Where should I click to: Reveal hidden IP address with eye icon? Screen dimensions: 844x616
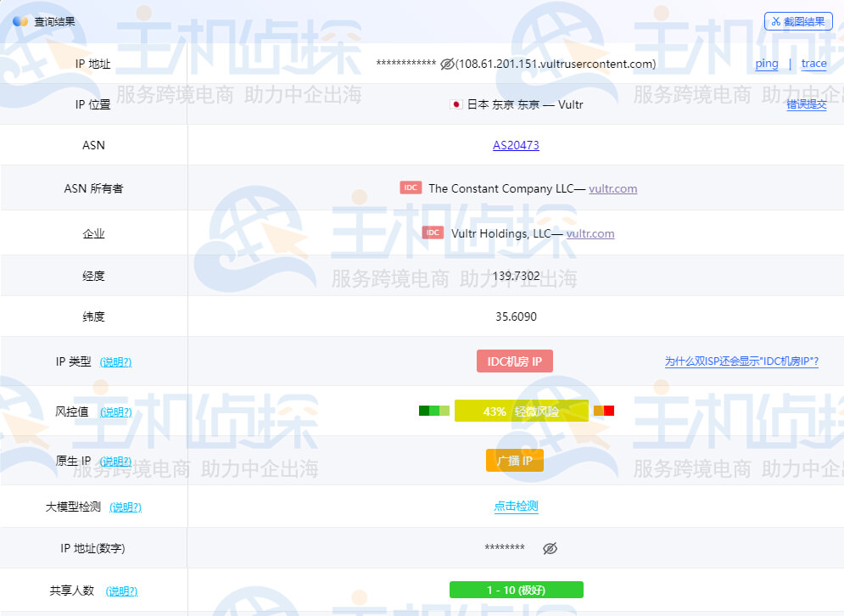coord(447,64)
